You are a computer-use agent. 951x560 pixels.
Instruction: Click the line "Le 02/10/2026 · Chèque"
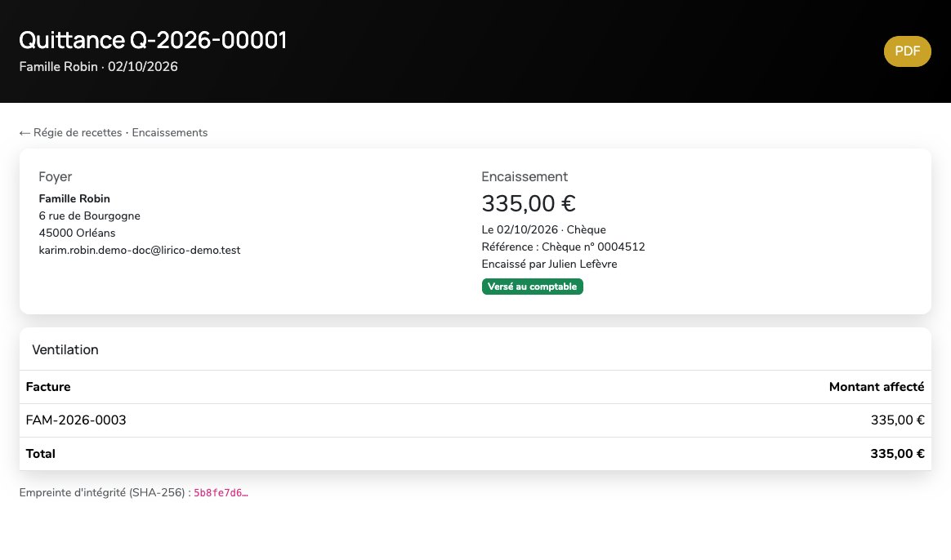click(x=544, y=229)
